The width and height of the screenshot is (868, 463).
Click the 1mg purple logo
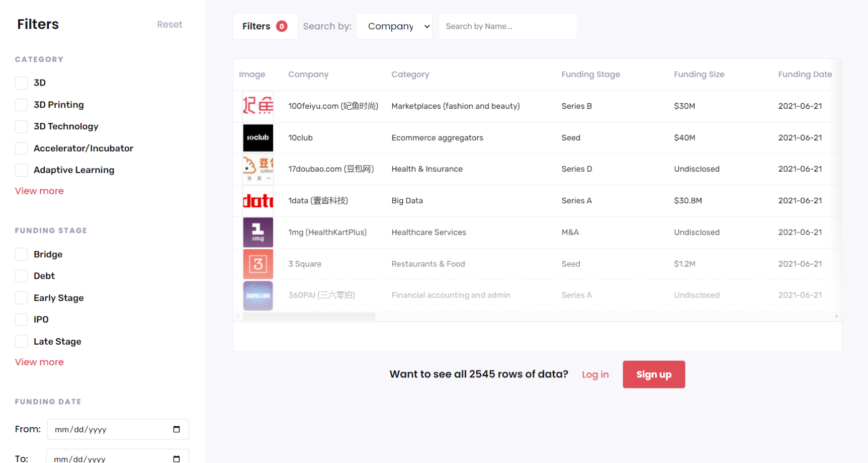[x=257, y=232]
